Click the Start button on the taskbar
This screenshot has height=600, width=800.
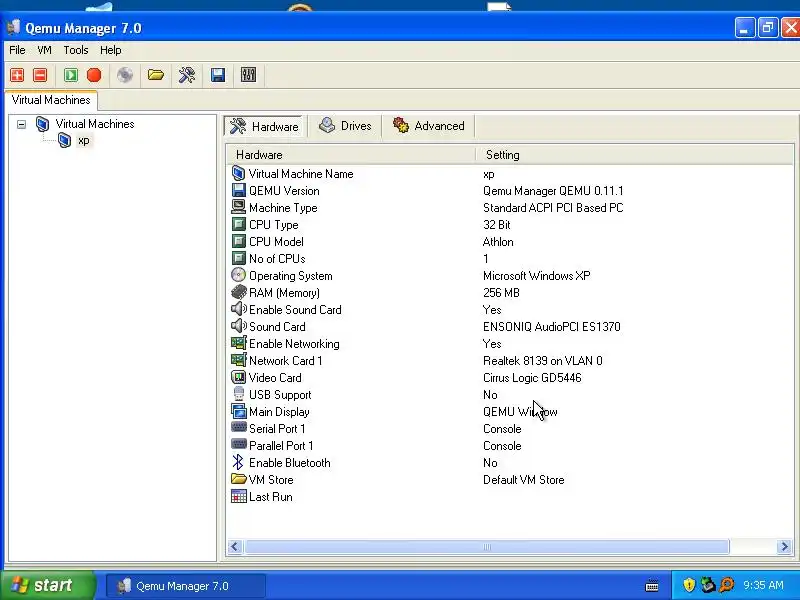click(47, 585)
